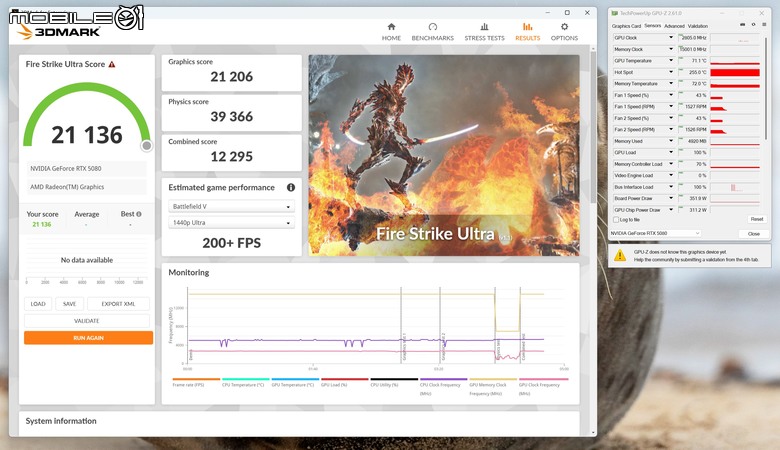
Task: Click the score gauge end knob
Action: (146, 146)
